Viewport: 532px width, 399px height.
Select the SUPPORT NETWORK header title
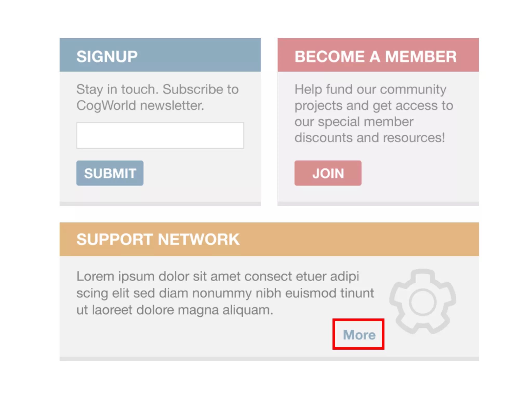tap(158, 239)
